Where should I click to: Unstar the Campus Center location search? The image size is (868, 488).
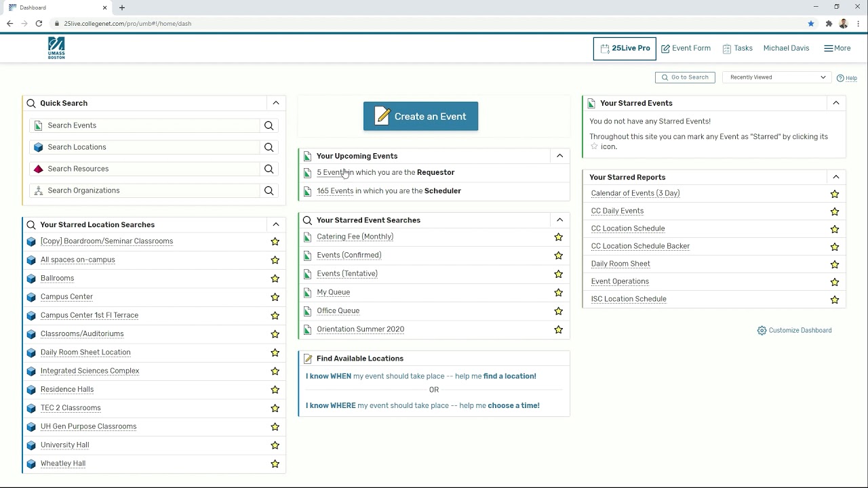pyautogui.click(x=275, y=297)
